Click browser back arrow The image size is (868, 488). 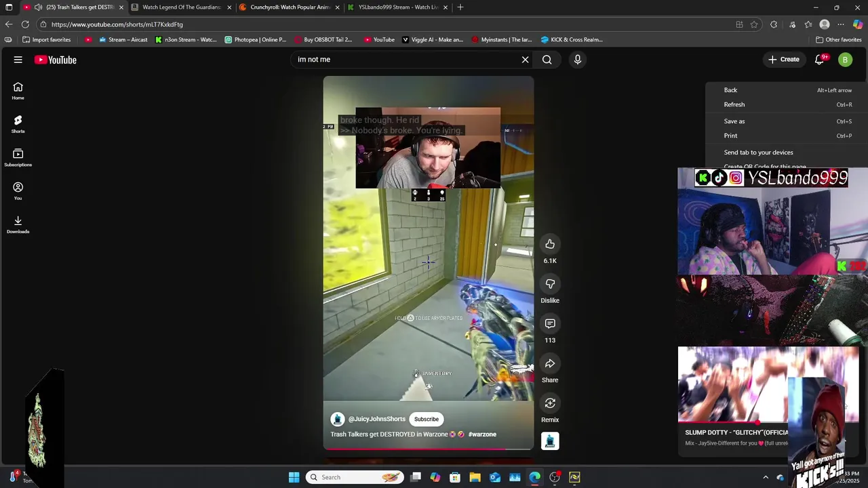[x=9, y=24]
